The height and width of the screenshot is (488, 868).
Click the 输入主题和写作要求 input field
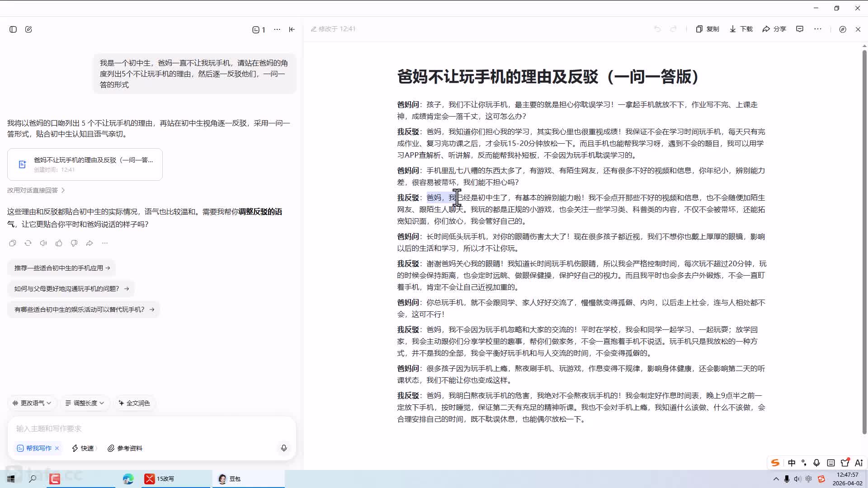coord(136,428)
